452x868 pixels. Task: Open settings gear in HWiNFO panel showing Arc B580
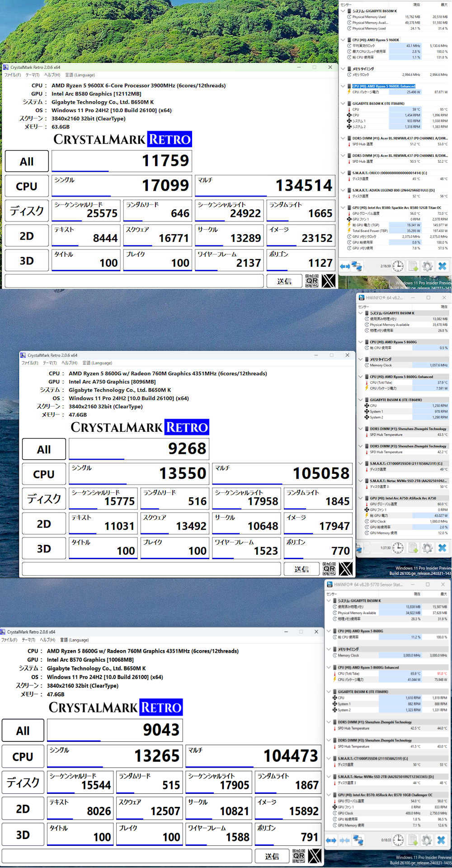coord(427,266)
